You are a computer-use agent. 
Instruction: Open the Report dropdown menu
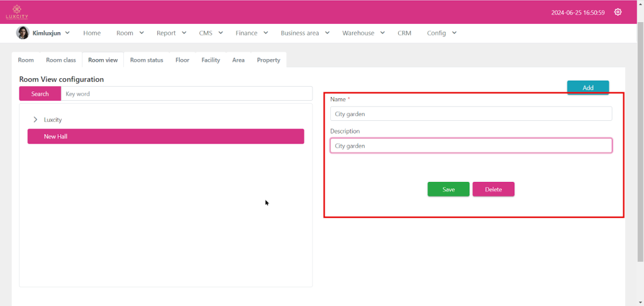pos(171,33)
